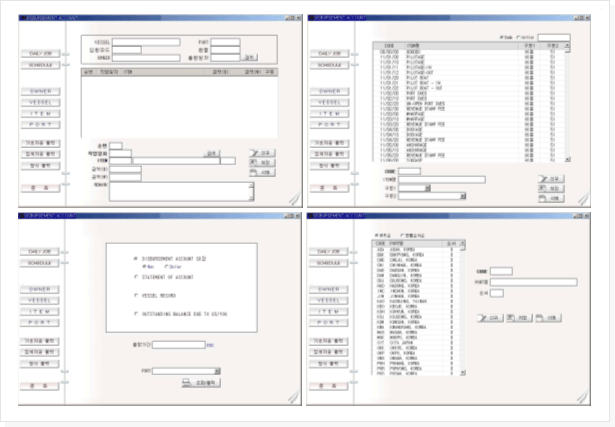This screenshot has width=615, height=427.
Task: Open DAILY JOB from the vessel entry window sidebar
Action: coord(40,54)
